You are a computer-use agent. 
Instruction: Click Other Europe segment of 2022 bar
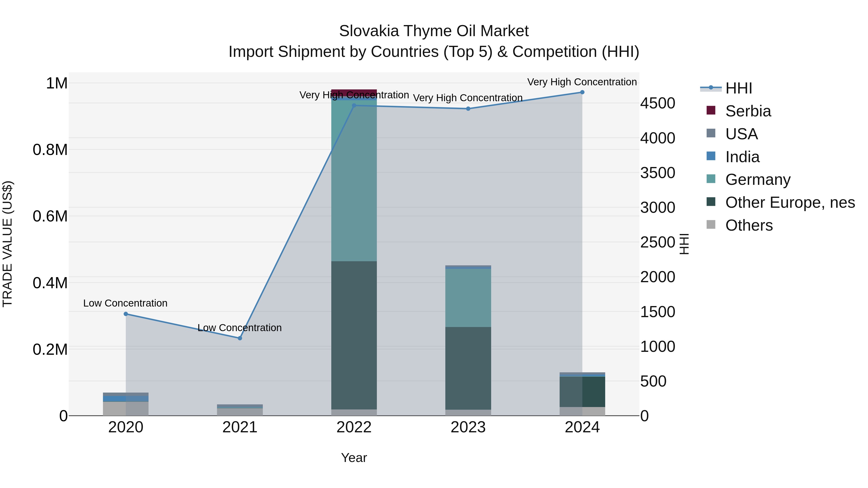point(354,335)
